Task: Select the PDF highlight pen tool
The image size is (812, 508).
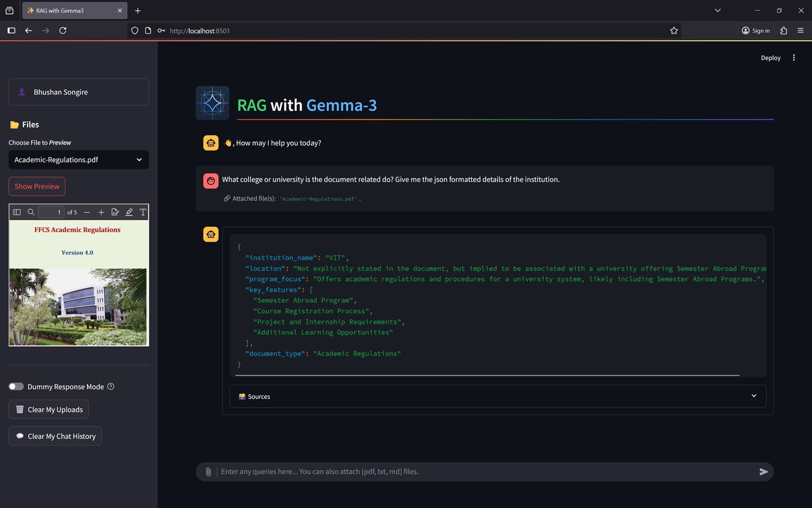Action: (129, 212)
